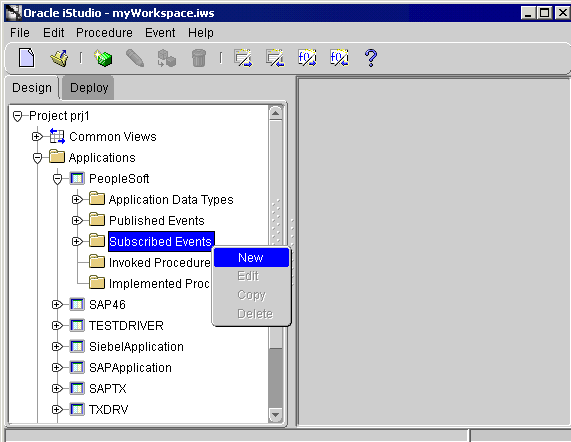Click the first event icon with right arrow

(243, 58)
